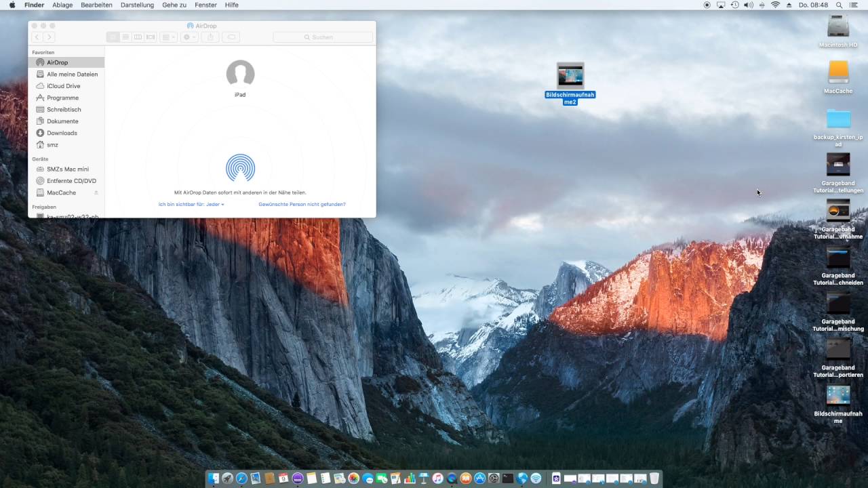This screenshot has height=488, width=868.
Task: Select Garageband Tutorial...portieren file
Action: click(838, 357)
